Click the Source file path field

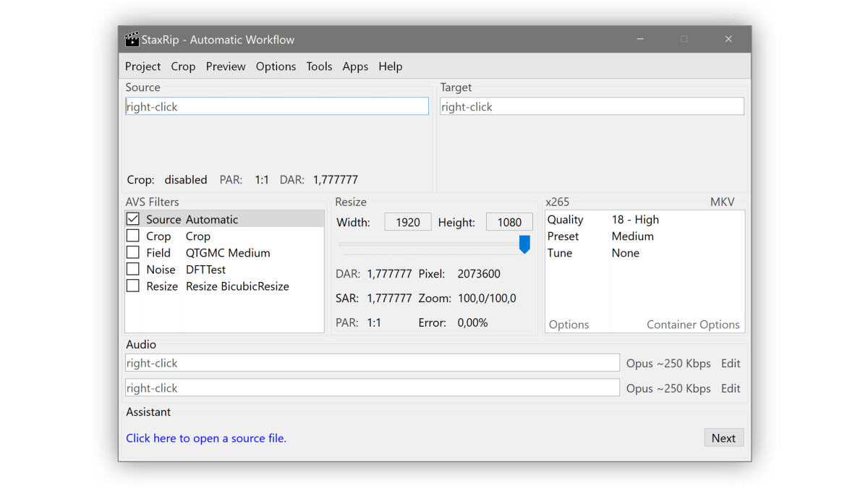[277, 106]
